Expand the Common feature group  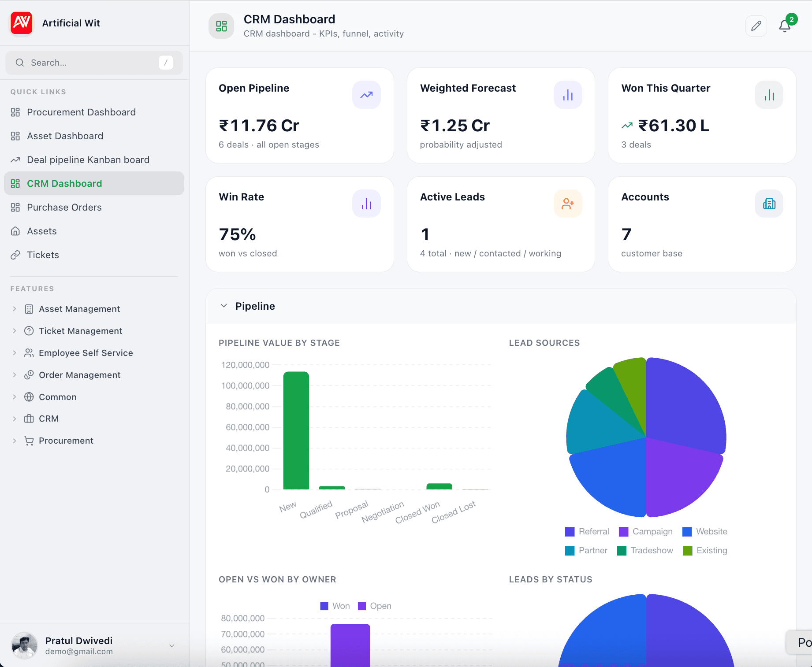click(x=15, y=397)
